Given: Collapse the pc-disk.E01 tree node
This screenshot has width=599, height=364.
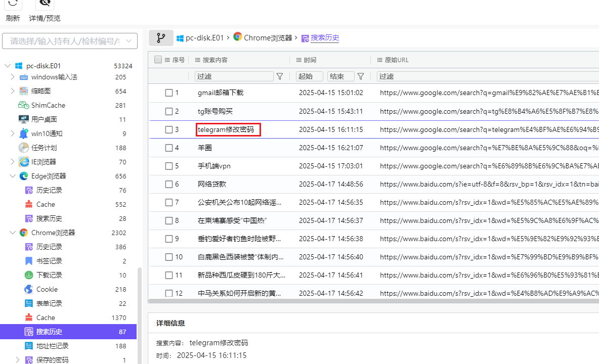Looking at the screenshot, I should [x=7, y=66].
